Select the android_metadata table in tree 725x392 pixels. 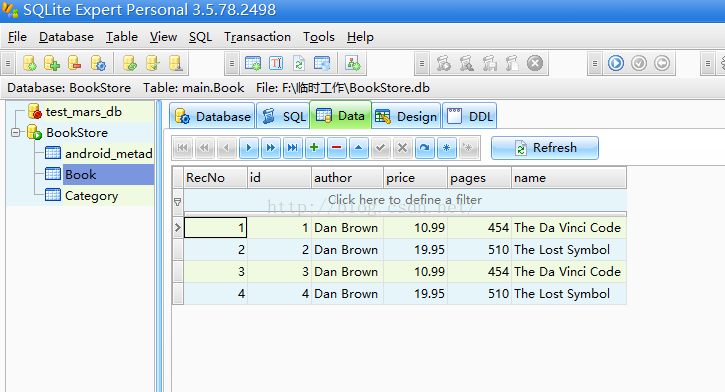(x=108, y=153)
